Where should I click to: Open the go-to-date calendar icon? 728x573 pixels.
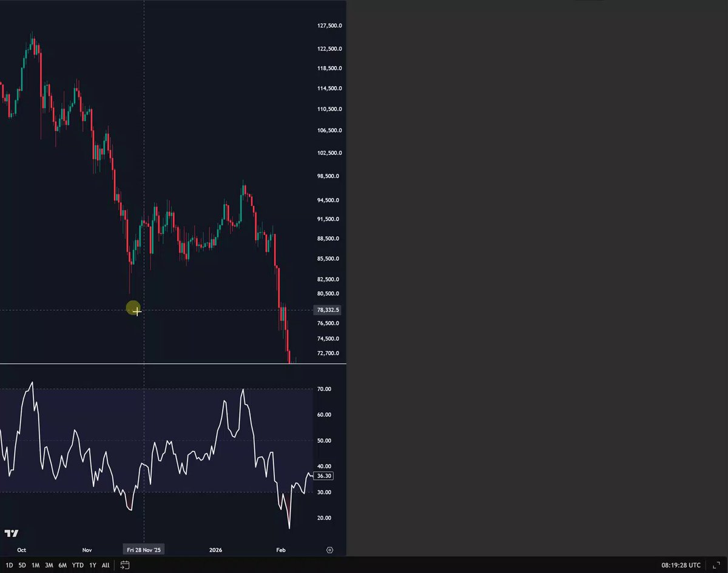[124, 565]
